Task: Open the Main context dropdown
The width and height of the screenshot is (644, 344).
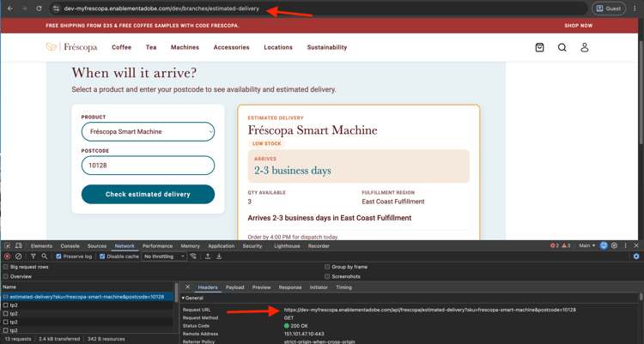Action: [x=587, y=245]
